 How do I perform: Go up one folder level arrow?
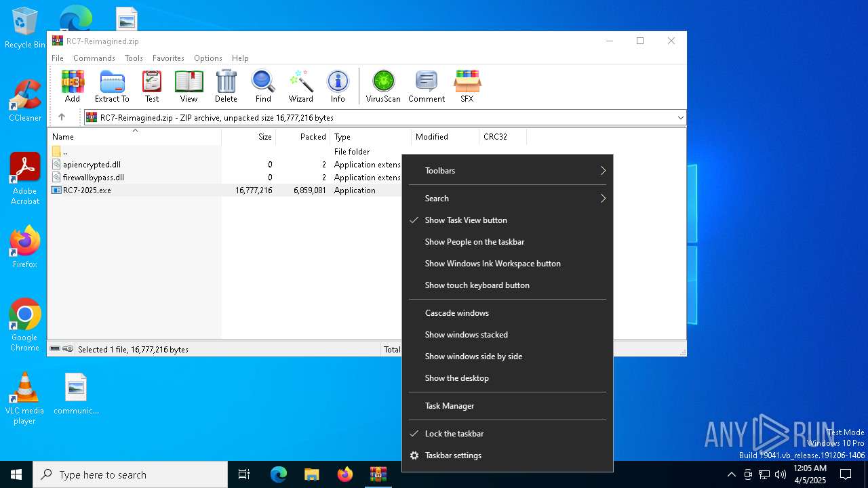(62, 117)
